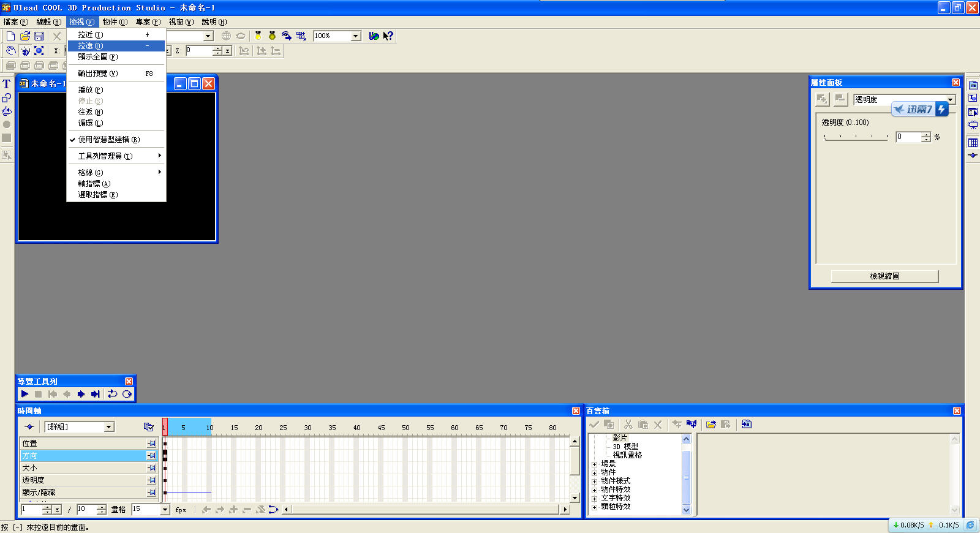Click the Open file toolbar icon
The width and height of the screenshot is (980, 533).
25,36
